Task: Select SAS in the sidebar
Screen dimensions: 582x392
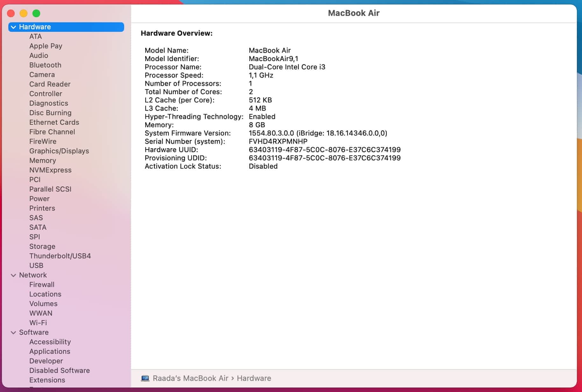Action: tap(36, 218)
